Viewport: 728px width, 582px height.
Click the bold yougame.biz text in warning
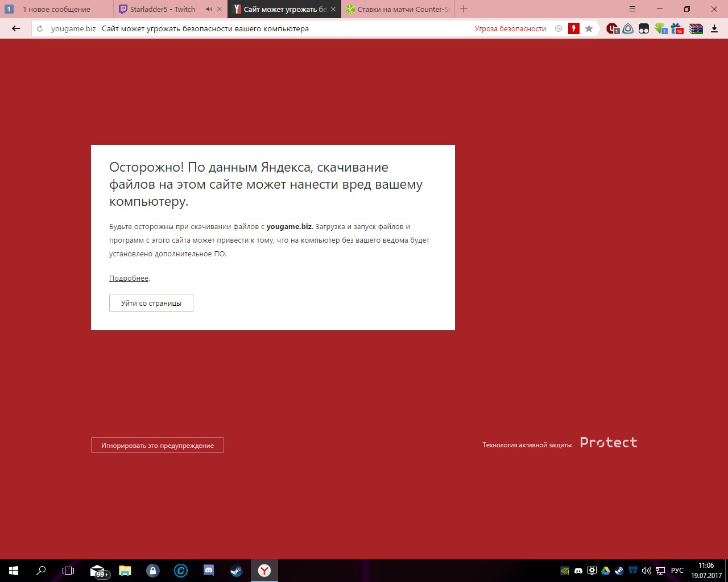(289, 226)
